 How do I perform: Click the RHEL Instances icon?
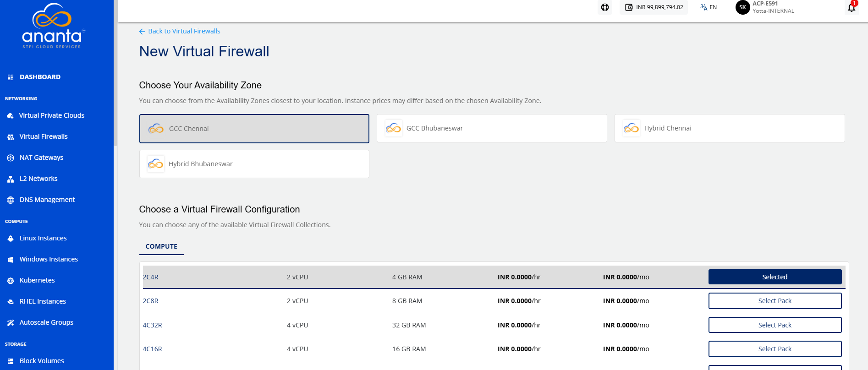coord(11,302)
